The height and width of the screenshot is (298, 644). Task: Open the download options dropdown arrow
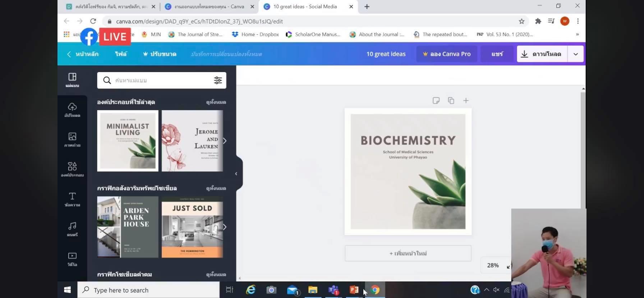click(x=576, y=54)
